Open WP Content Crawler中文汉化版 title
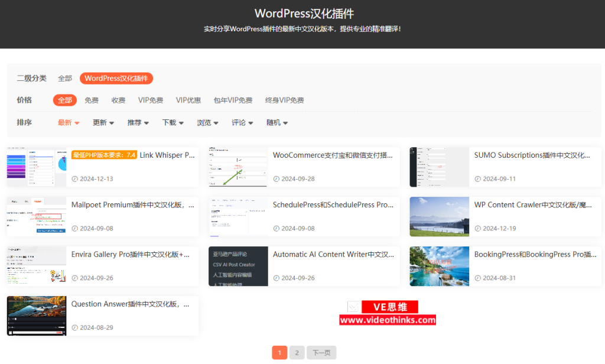 point(533,205)
